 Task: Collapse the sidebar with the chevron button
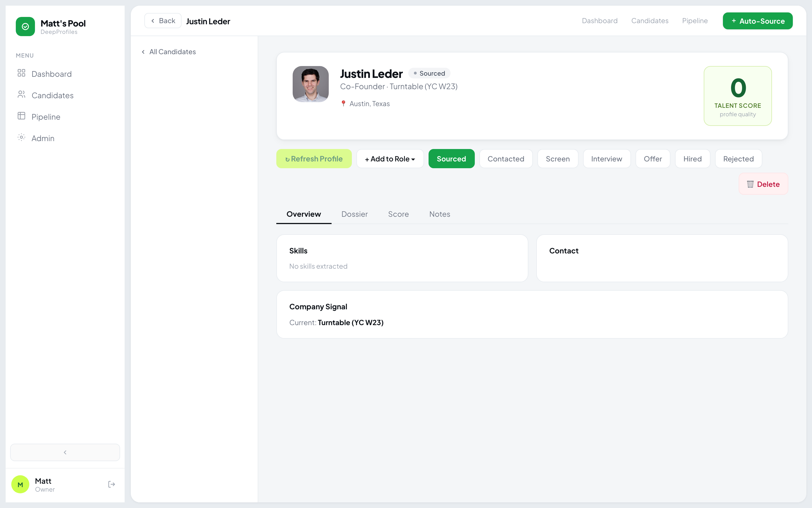click(65, 452)
